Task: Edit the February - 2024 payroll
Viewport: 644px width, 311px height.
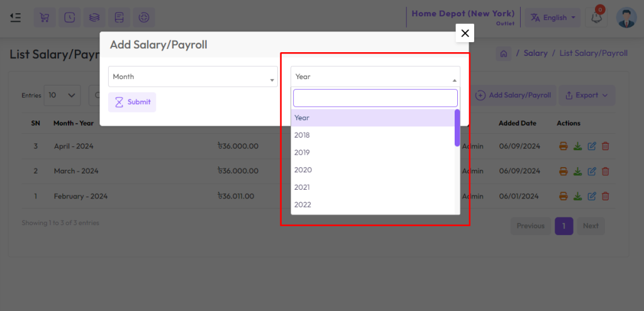Action: (591, 196)
